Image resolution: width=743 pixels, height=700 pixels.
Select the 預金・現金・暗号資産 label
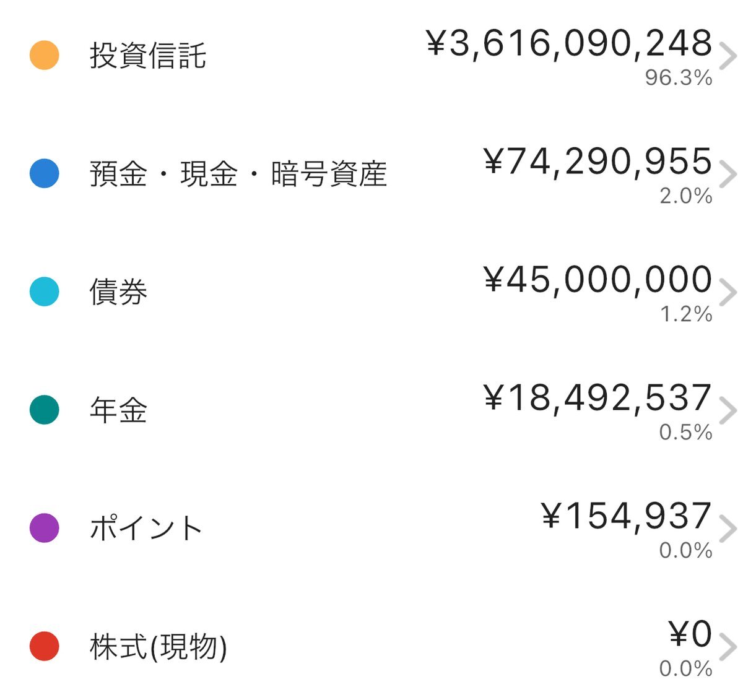click(238, 173)
